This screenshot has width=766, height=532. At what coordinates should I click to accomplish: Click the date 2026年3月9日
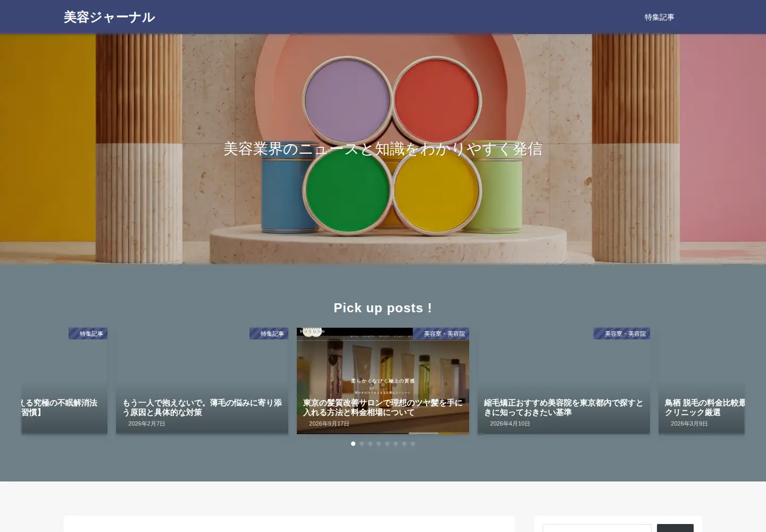point(689,423)
